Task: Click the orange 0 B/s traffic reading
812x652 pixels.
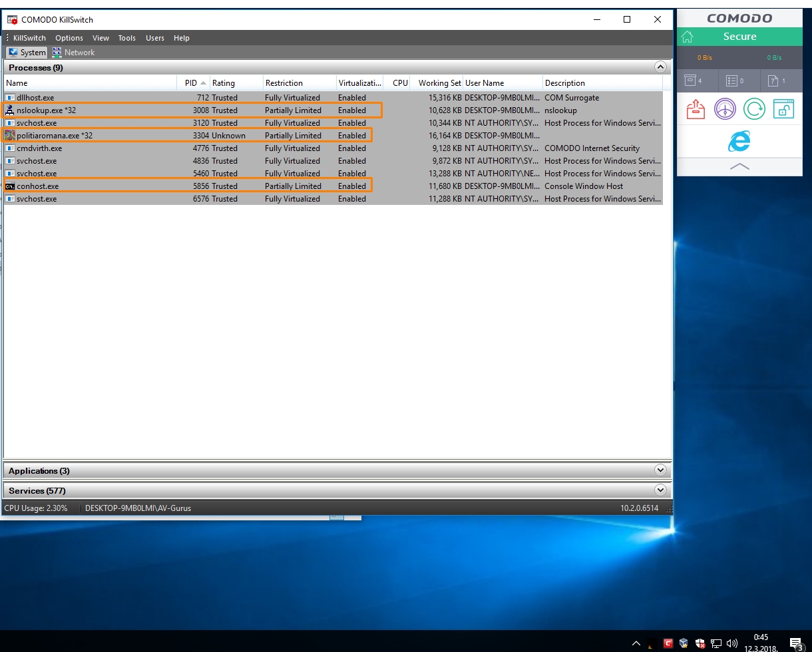Action: 704,58
